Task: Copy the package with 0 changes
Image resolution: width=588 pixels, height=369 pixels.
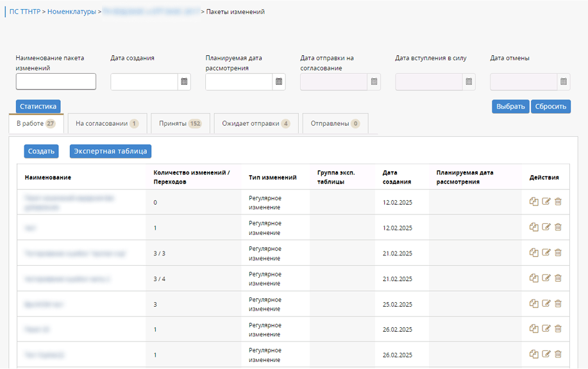Action: click(x=533, y=202)
